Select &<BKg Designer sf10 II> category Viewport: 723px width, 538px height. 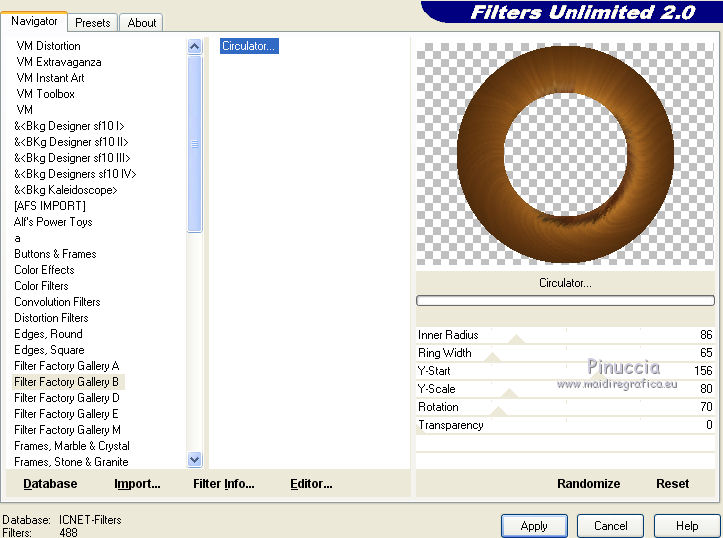[71, 142]
